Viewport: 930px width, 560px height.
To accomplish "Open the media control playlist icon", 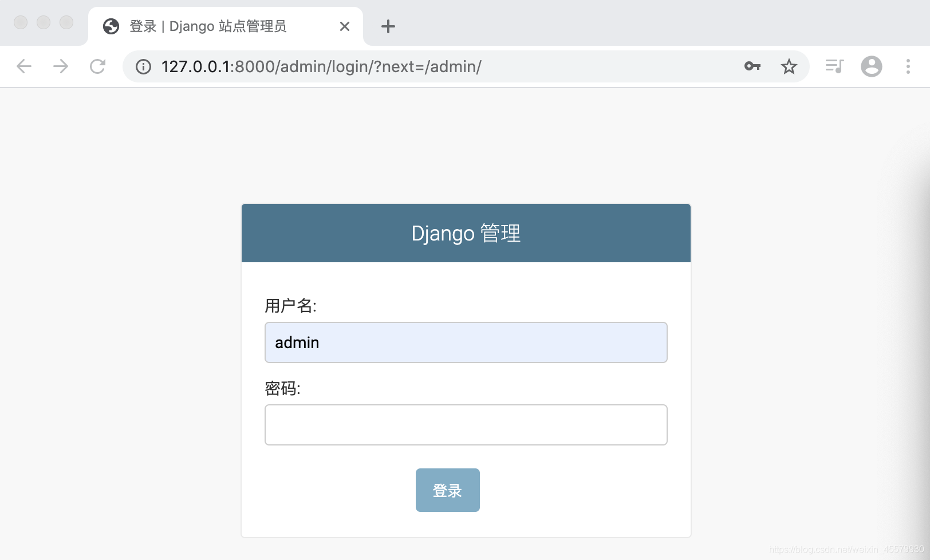I will tap(834, 66).
